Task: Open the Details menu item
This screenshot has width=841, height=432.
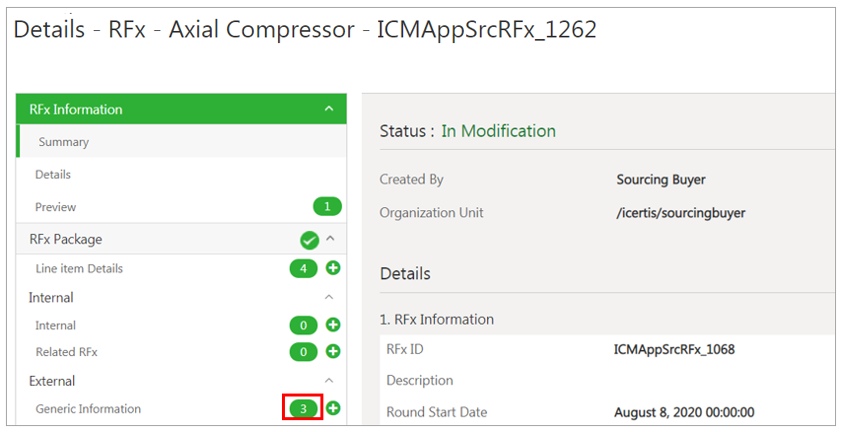Action: [53, 174]
